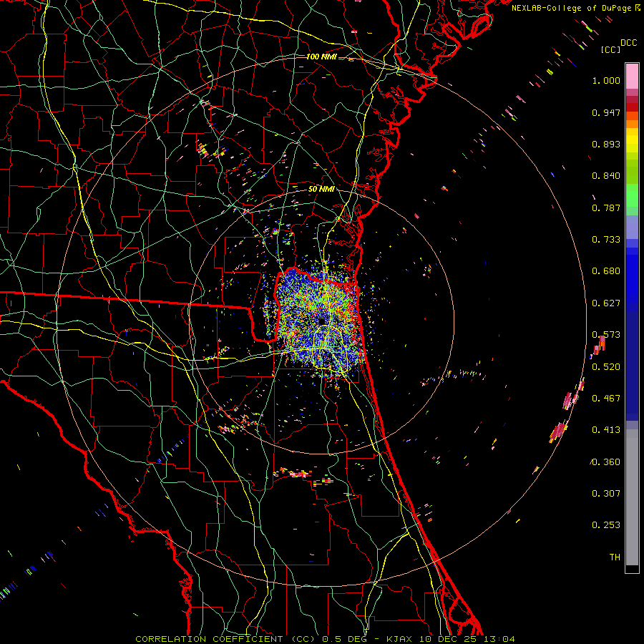This screenshot has width=644, height=644.
Task: Click the 0.467 legend value
Action: pos(606,399)
